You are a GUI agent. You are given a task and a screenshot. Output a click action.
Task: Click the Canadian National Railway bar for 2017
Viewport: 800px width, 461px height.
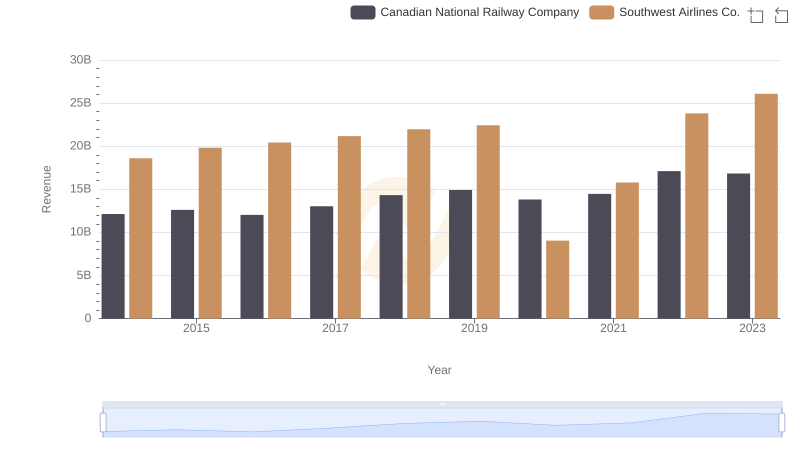tap(321, 262)
